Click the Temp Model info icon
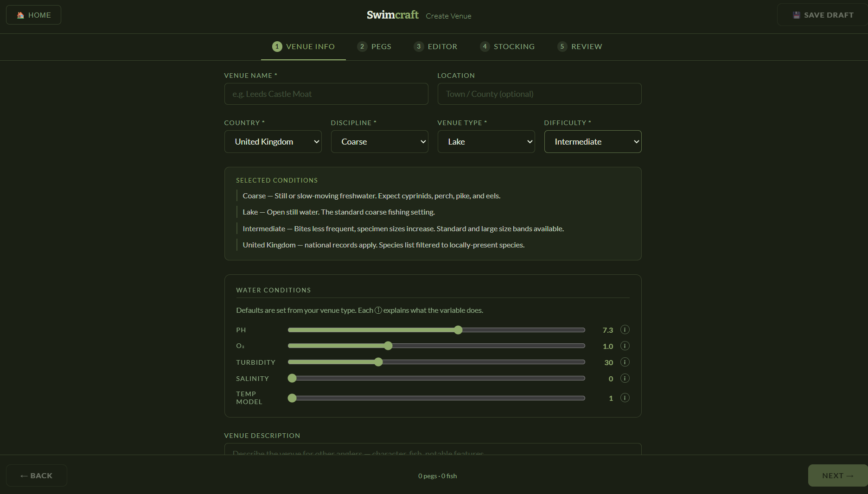Viewport: 868px width, 494px height. tap(625, 398)
